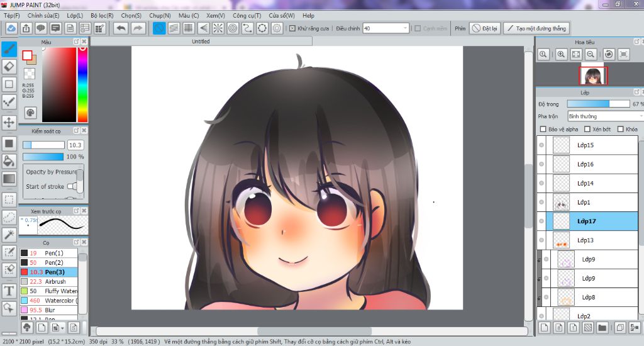Image resolution: width=644 pixels, height=346 pixels.
Task: Select the Lasso selection tool
Action: tap(9, 218)
